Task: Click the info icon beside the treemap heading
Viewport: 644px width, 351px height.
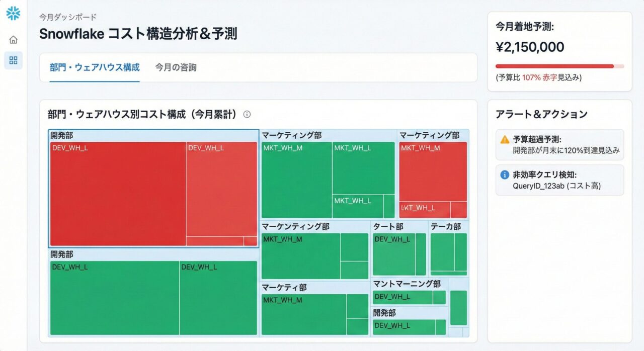Action: pos(247,114)
